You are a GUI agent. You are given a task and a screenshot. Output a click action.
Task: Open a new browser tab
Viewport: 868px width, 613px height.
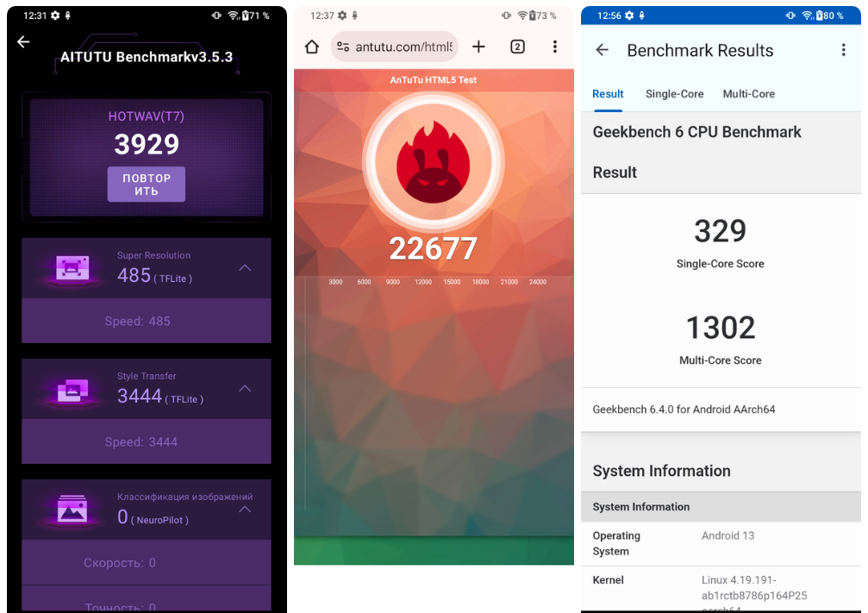[478, 47]
